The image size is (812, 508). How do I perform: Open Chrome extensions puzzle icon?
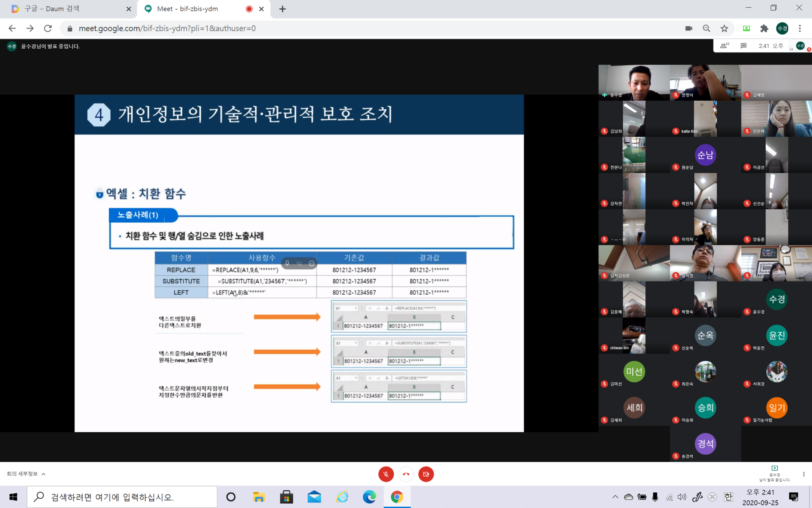coord(764,28)
